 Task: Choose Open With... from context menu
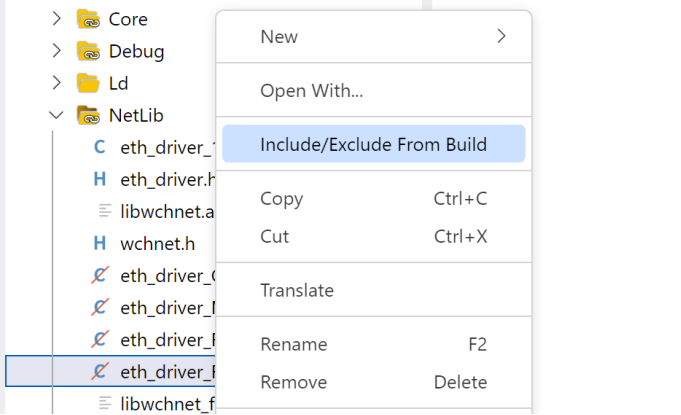(311, 91)
